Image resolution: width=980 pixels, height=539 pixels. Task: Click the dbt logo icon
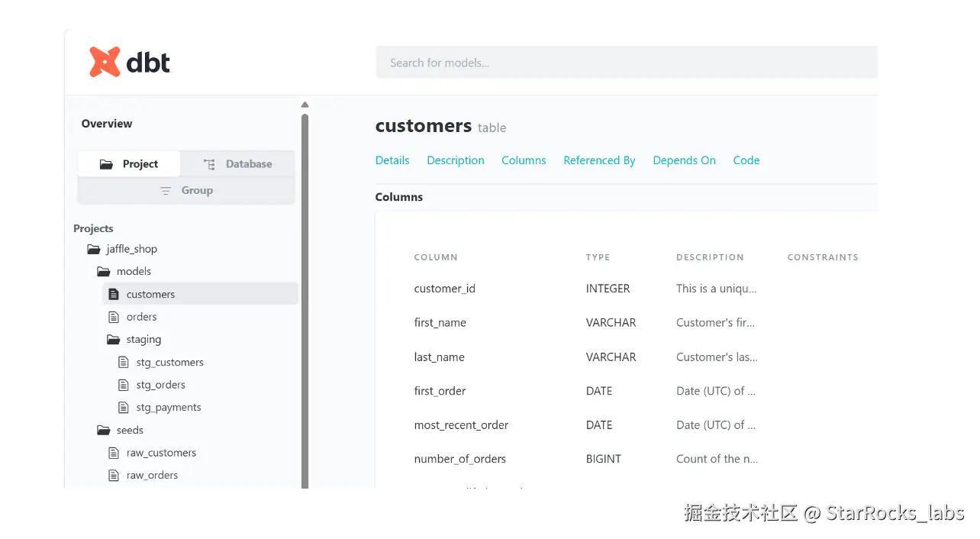coord(105,62)
